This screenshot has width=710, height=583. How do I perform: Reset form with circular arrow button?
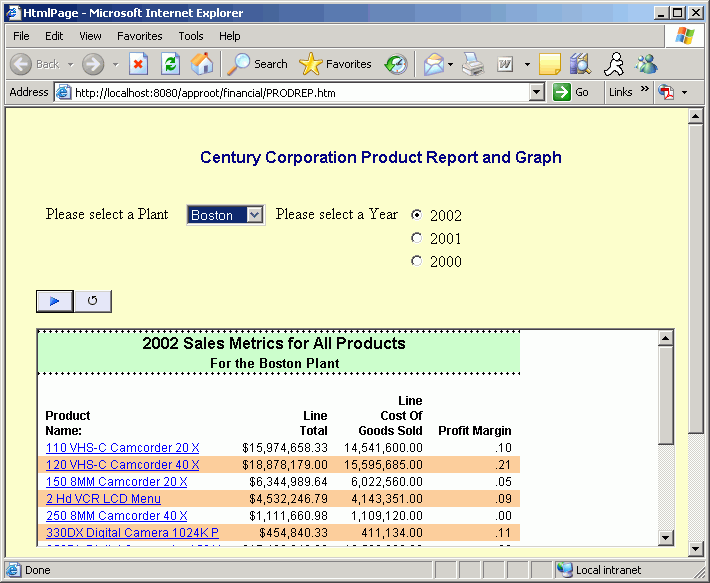(x=92, y=301)
